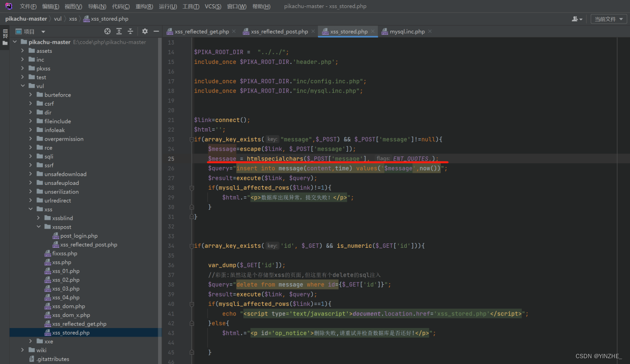Collapse the vul folder
The image size is (630, 364).
23,86
